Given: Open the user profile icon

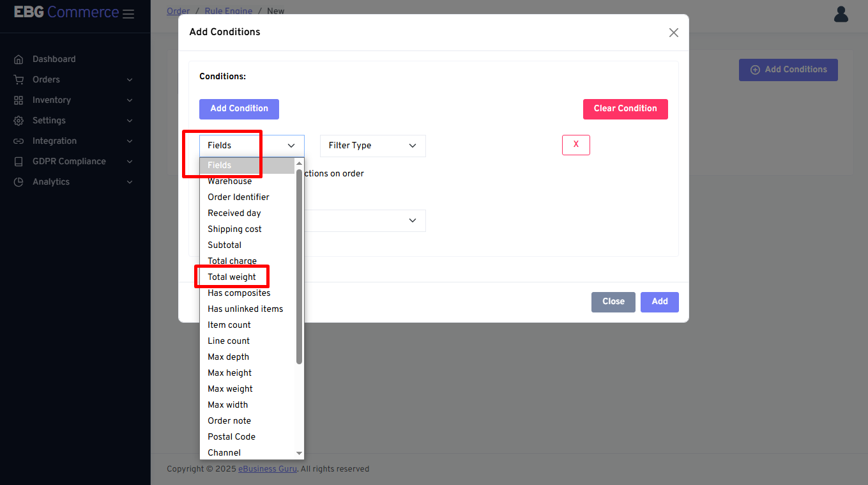Looking at the screenshot, I should pos(841,14).
